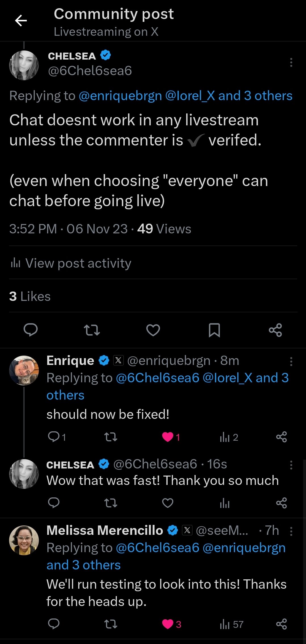Go back using the top-left arrow
306x644 pixels.
click(x=21, y=21)
